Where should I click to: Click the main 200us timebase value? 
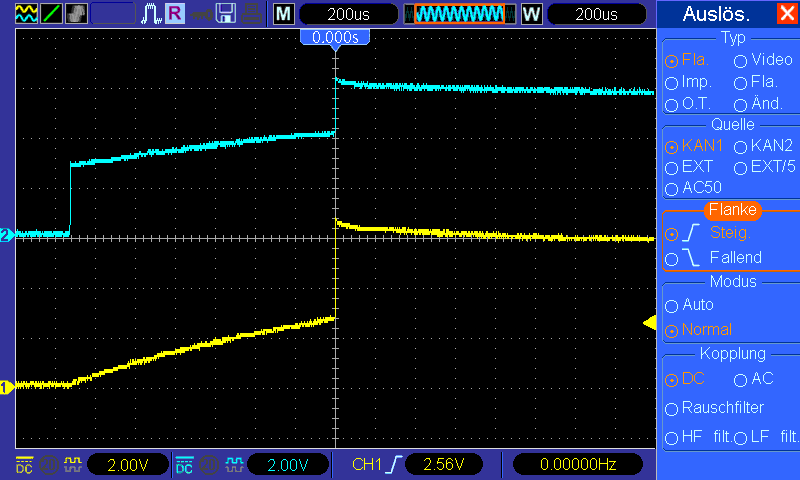[x=348, y=14]
